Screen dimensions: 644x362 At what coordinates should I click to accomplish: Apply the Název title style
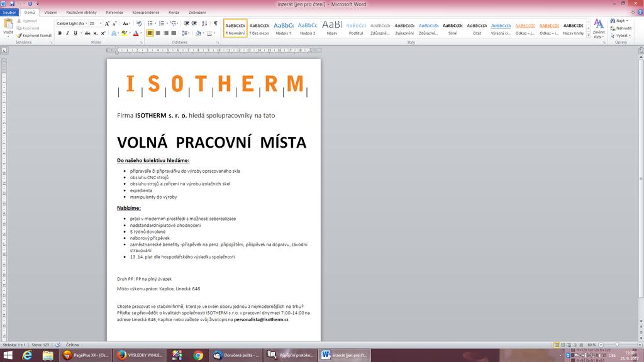[332, 28]
